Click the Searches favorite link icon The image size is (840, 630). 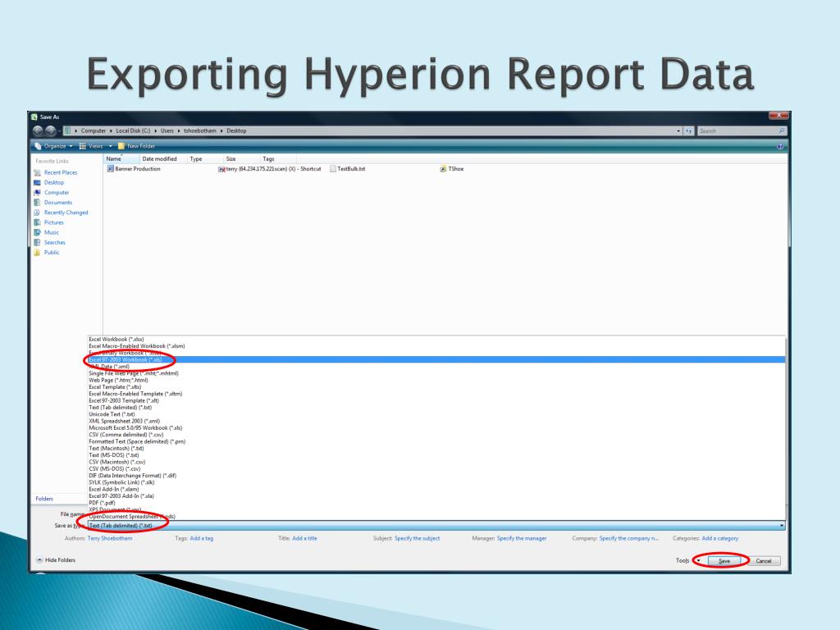click(x=37, y=243)
